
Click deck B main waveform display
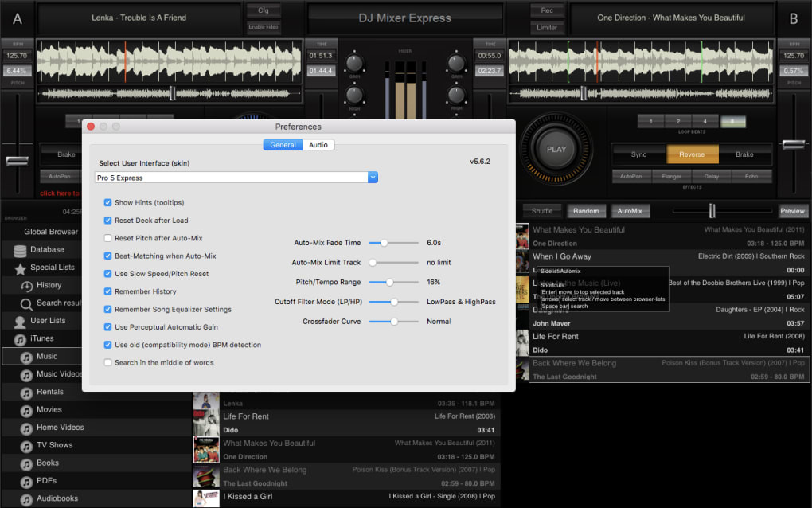click(641, 62)
